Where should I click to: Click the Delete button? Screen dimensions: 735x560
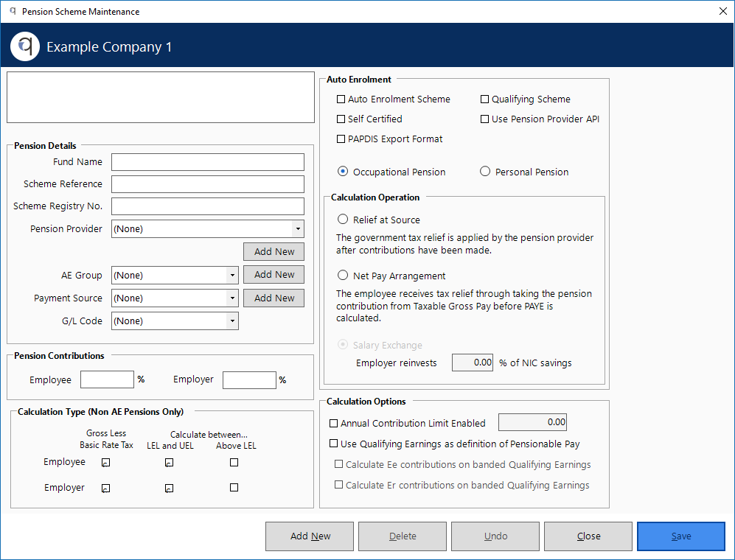pyautogui.click(x=403, y=536)
